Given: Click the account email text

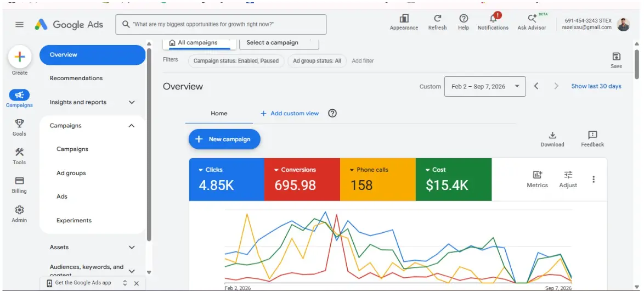Looking at the screenshot, I should point(586,27).
